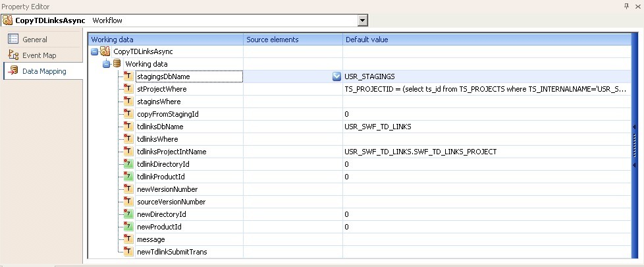644x267 pixels.
Task: Click the Event Map tab icon
Action: coord(13,55)
